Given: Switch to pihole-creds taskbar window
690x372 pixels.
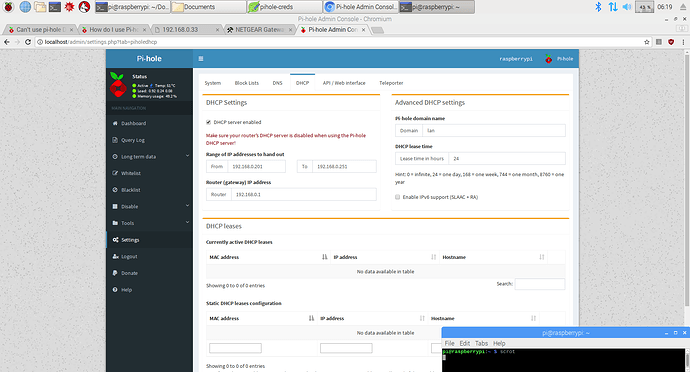Looking at the screenshot, I should 284,7.
